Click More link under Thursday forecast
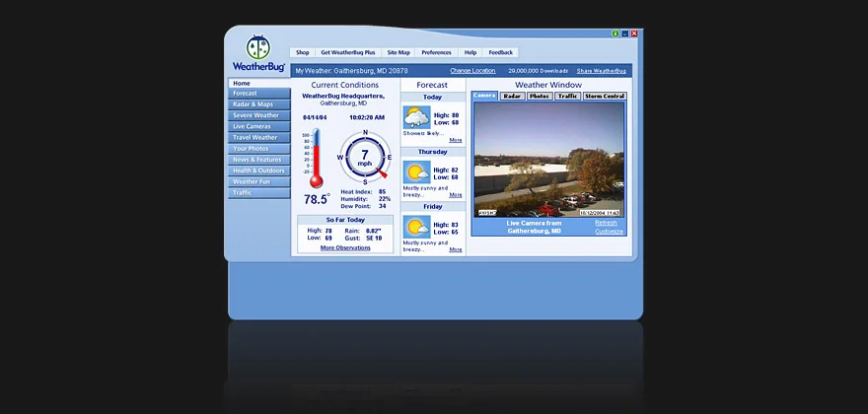 point(456,195)
